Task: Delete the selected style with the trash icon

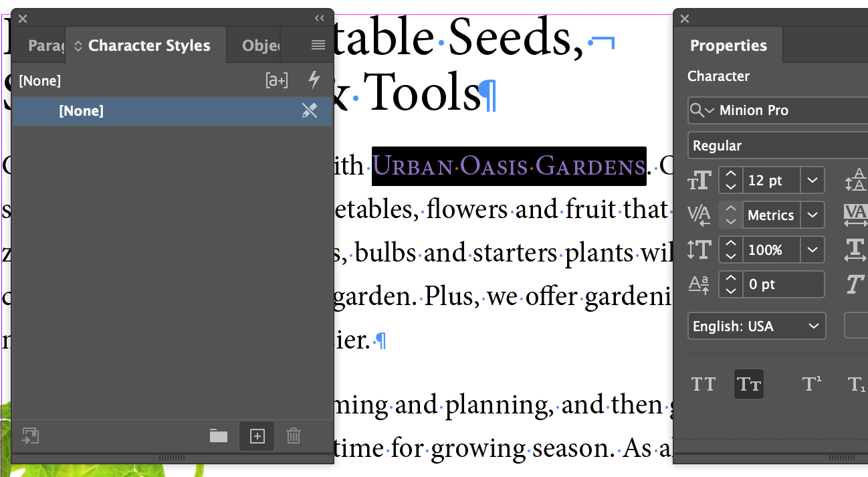Action: [294, 436]
